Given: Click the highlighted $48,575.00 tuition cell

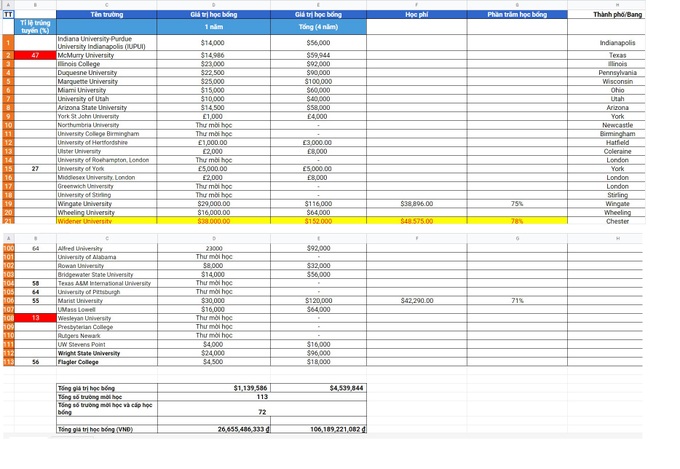Looking at the screenshot, I should (x=417, y=221).
